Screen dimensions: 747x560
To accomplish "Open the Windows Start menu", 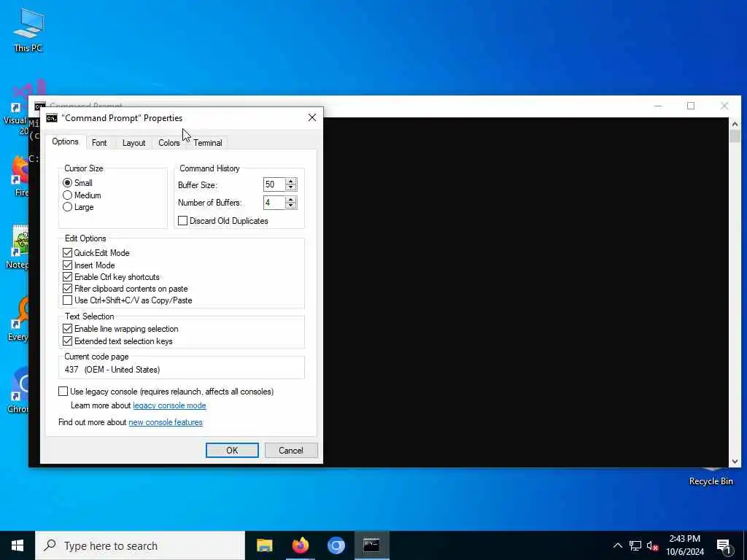I will point(18,545).
